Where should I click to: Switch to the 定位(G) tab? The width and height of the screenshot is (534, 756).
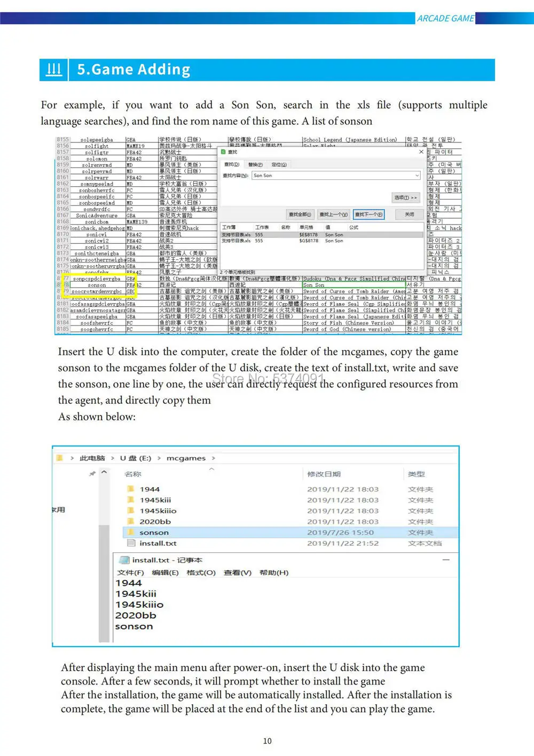(x=279, y=164)
